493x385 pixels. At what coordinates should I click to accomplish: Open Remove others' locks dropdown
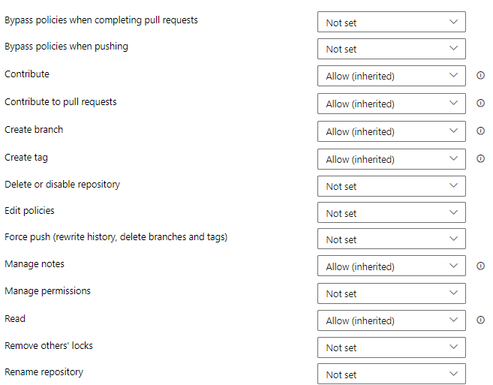click(391, 347)
